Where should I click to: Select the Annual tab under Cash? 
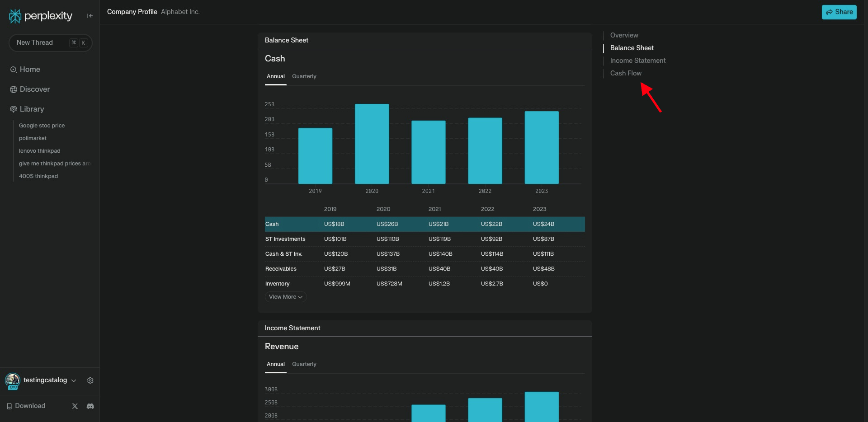tap(276, 76)
